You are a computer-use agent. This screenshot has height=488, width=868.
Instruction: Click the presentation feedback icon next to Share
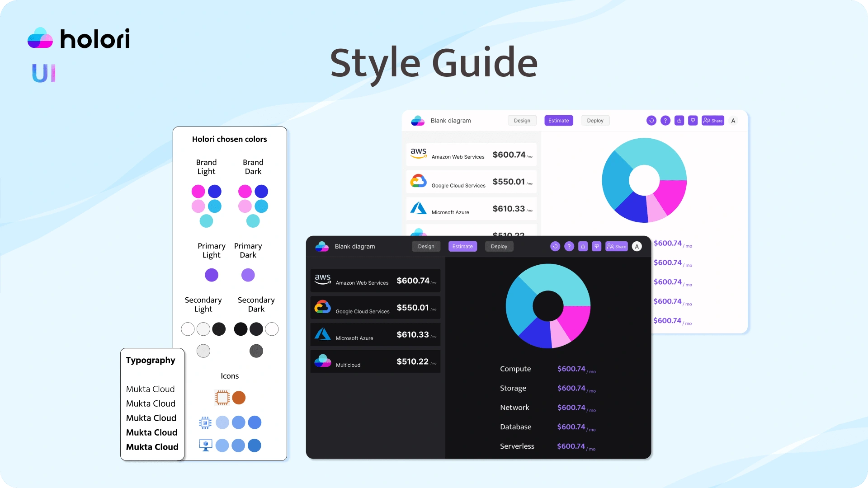[x=597, y=246]
